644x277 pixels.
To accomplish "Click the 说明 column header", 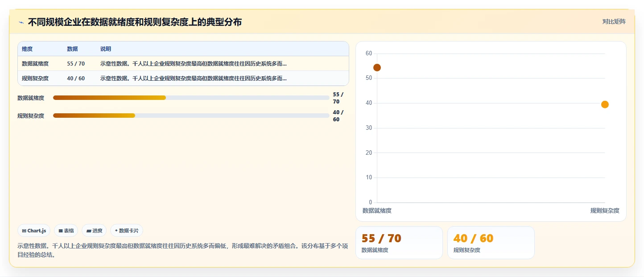I will click(106, 49).
